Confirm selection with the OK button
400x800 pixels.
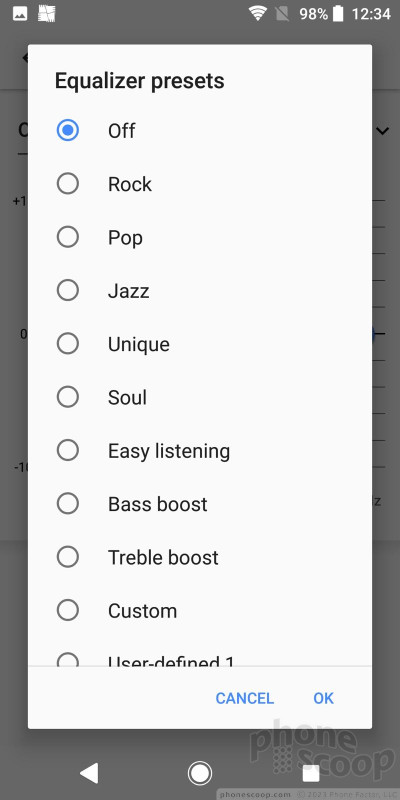click(323, 698)
